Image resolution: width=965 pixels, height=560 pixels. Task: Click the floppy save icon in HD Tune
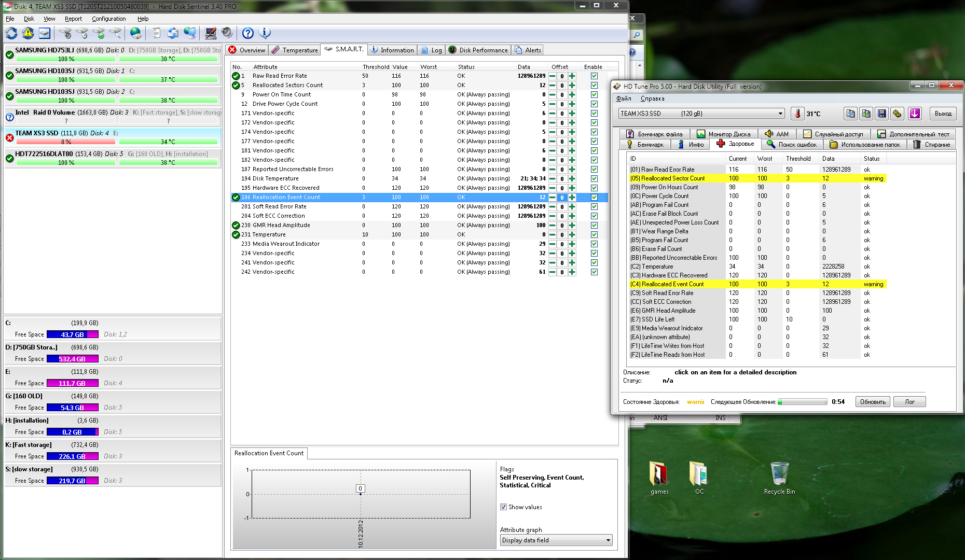[x=882, y=114]
